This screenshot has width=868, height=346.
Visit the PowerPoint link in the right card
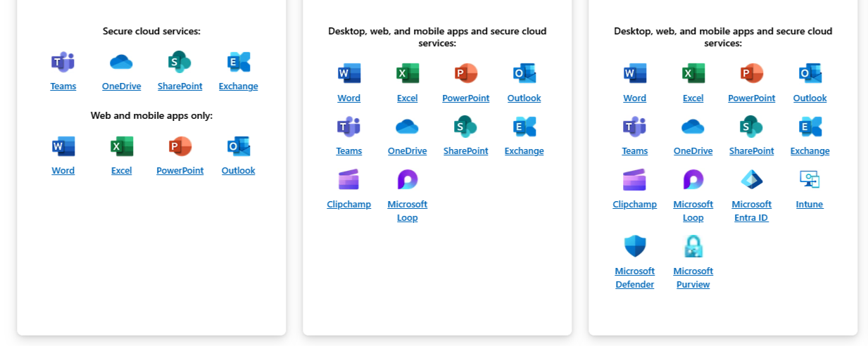pyautogui.click(x=752, y=98)
